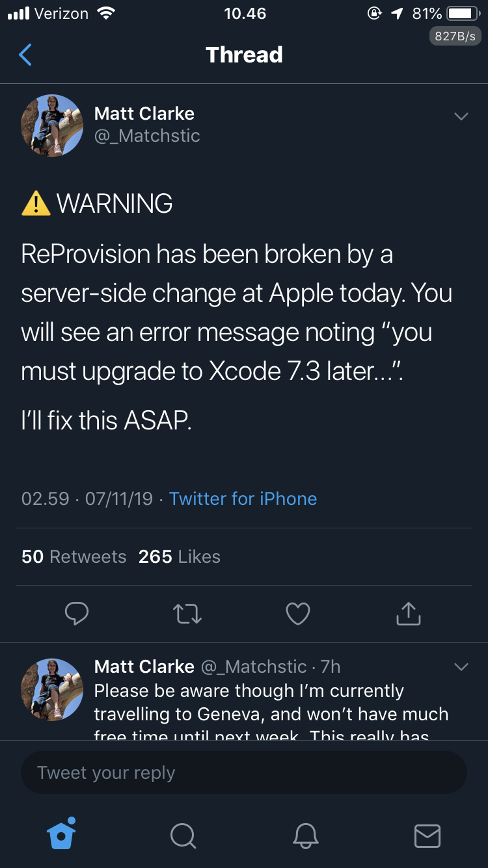The width and height of the screenshot is (488, 868).
Task: Tap the battery indicator in status bar
Action: (x=462, y=14)
